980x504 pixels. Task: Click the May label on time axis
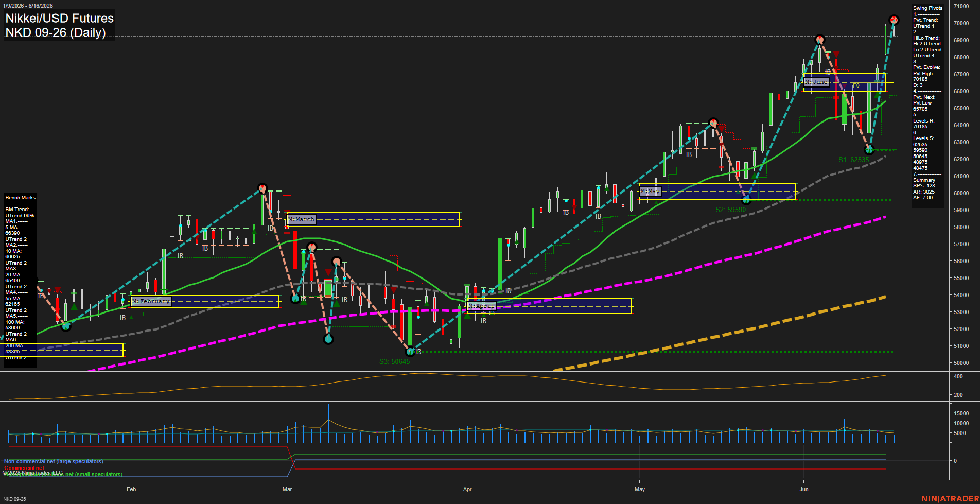[640, 489]
